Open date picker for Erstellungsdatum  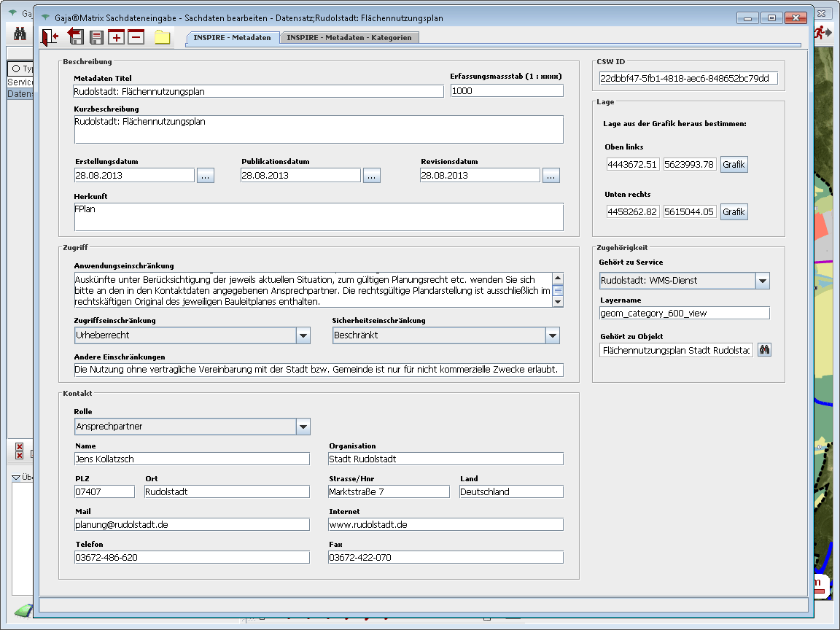coord(205,176)
